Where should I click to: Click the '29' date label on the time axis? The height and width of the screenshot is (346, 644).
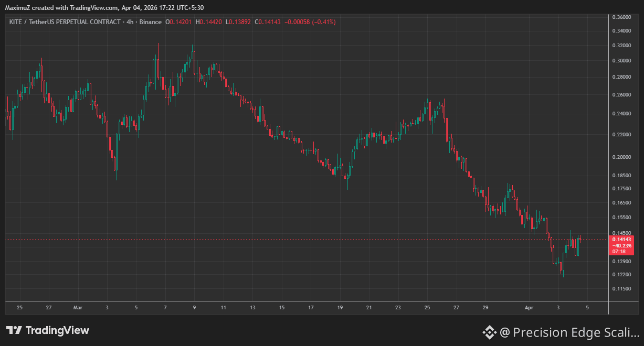[485, 308]
